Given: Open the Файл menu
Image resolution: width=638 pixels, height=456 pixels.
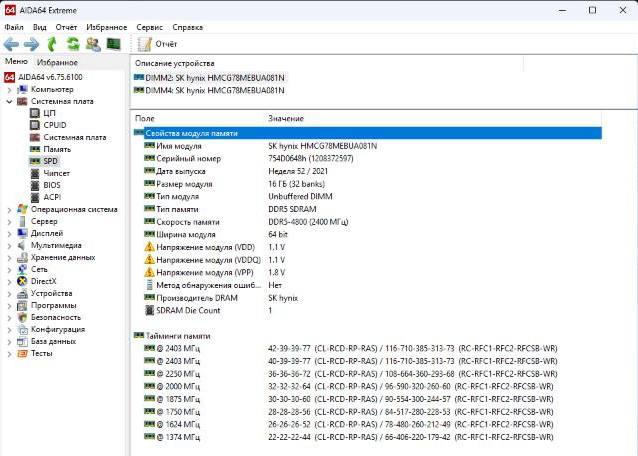Looking at the screenshot, I should (x=14, y=27).
